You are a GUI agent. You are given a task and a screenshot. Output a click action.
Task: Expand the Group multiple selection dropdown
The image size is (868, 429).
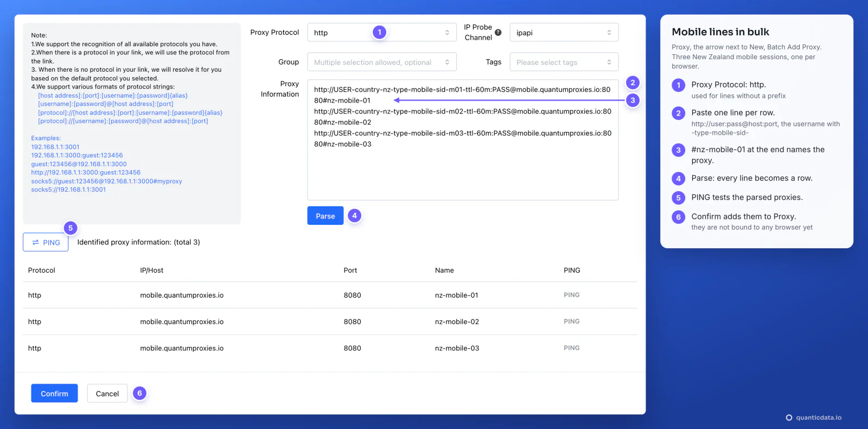pyautogui.click(x=382, y=62)
